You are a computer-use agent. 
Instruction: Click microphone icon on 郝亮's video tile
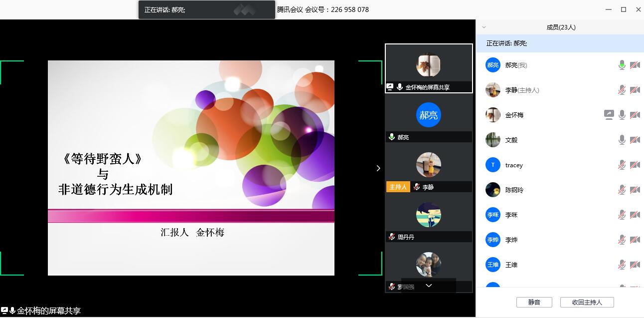point(392,137)
